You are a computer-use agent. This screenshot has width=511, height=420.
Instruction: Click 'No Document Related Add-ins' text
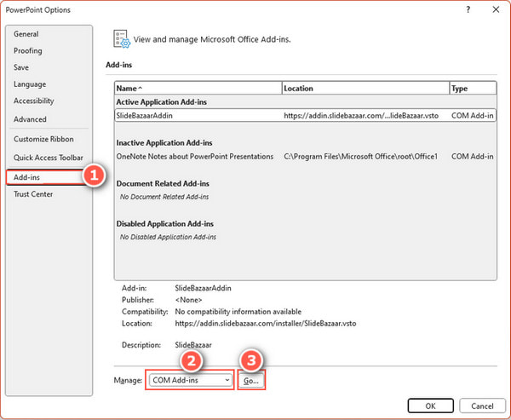click(164, 197)
